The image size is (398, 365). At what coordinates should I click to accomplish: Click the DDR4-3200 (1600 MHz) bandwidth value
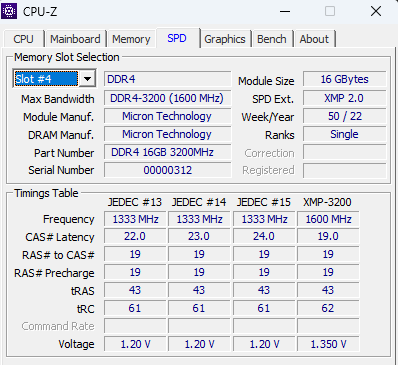pos(167,98)
